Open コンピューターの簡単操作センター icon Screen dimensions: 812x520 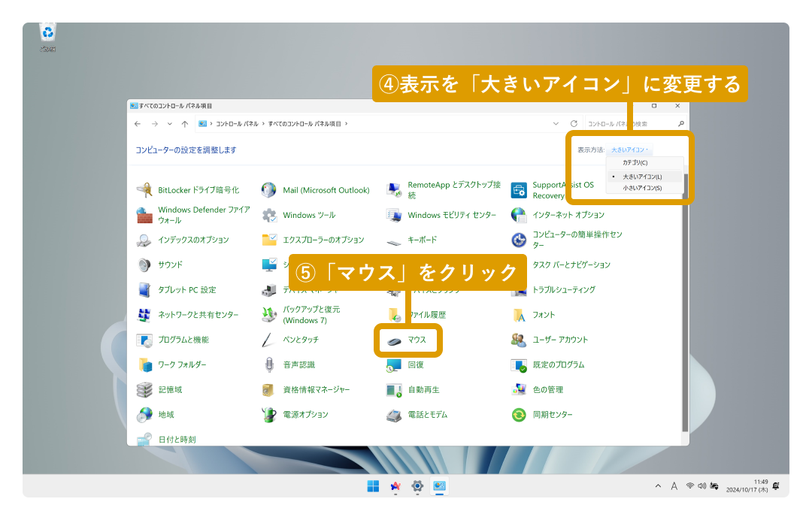point(519,240)
